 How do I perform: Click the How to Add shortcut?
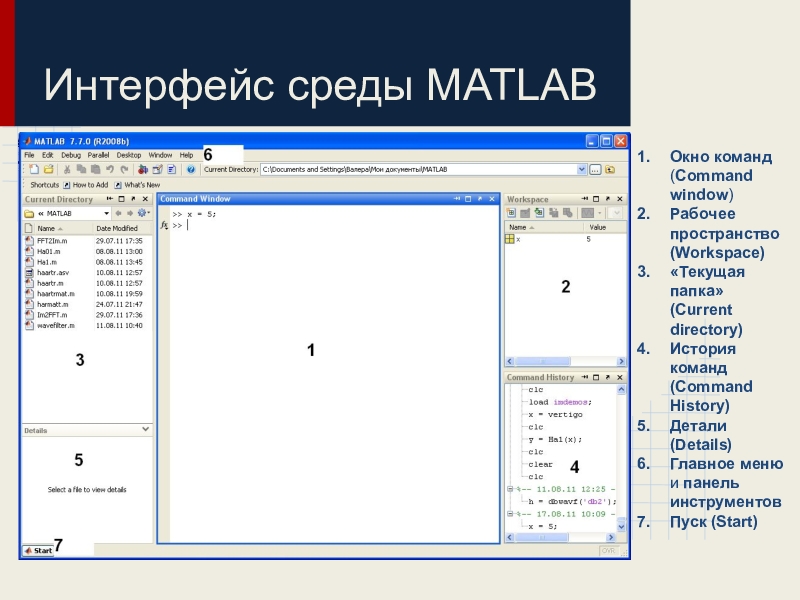86,185
